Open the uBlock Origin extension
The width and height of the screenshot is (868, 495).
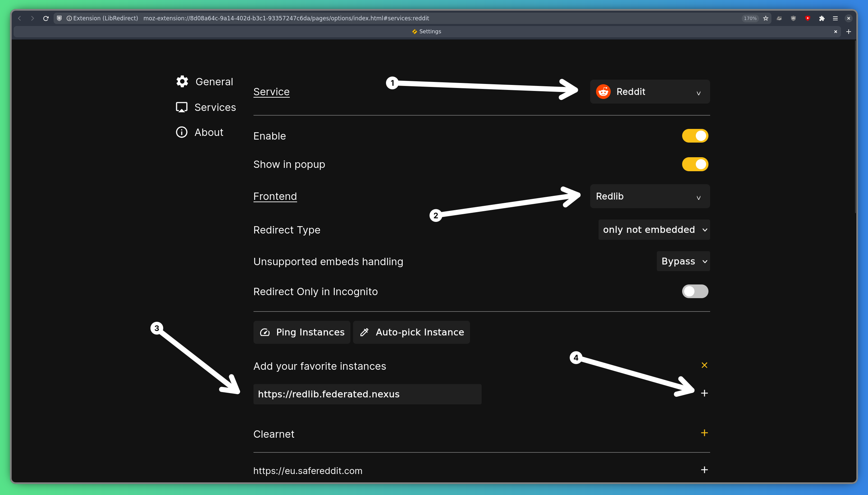point(794,18)
